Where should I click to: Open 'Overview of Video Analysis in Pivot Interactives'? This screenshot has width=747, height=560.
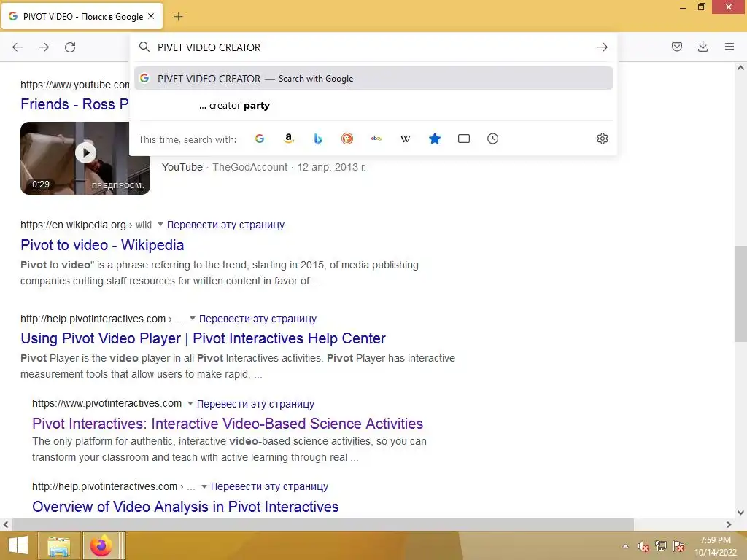[185, 507]
